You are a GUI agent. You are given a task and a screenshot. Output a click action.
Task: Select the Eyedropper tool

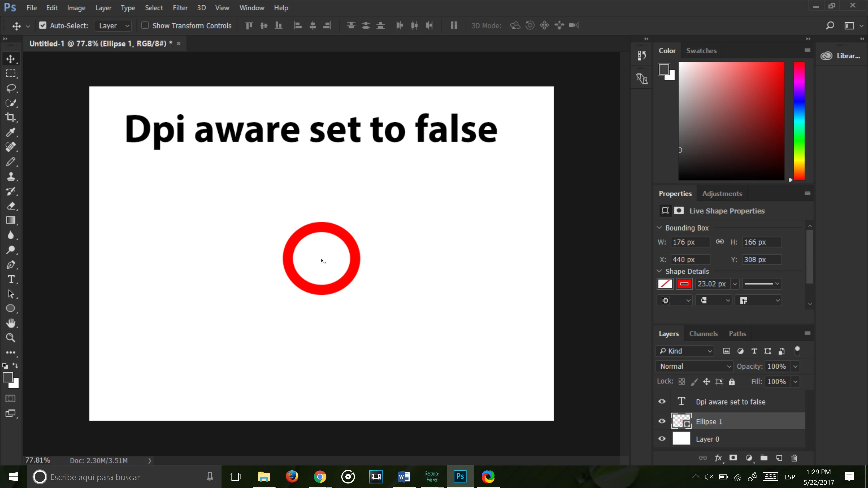10,132
